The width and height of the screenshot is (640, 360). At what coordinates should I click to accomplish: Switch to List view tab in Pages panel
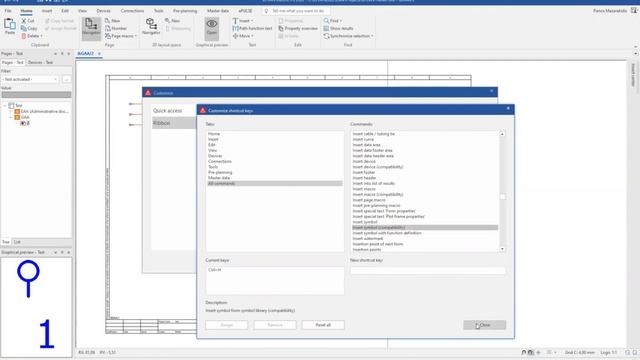click(17, 242)
